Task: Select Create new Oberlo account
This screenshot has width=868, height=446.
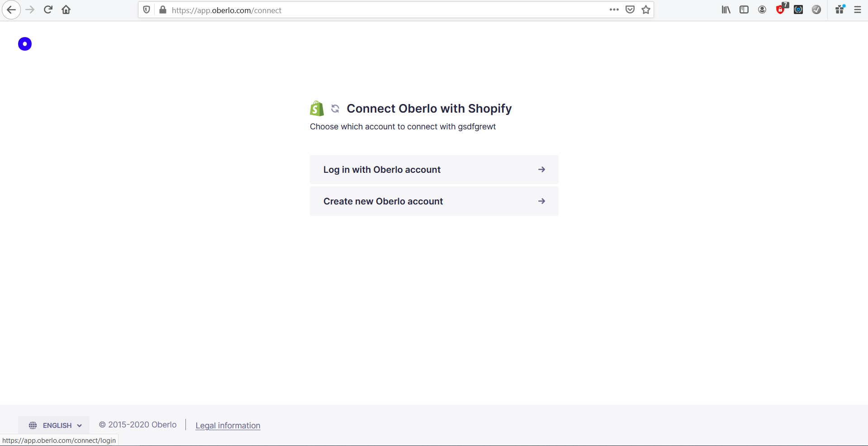Action: tap(434, 201)
